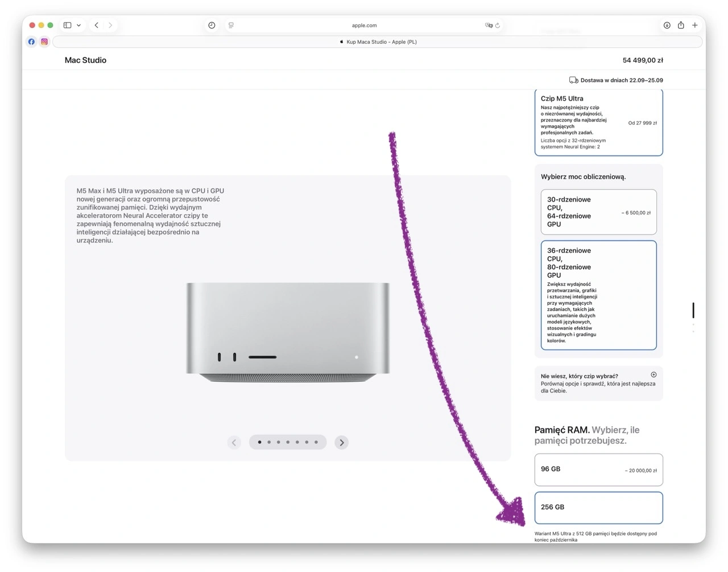
Task: Open the Instagram pinned tab
Action: [44, 42]
